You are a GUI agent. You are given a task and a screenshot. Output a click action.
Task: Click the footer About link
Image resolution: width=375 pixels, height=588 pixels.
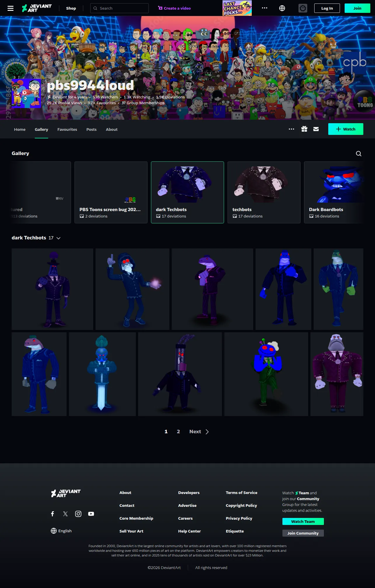coord(125,493)
